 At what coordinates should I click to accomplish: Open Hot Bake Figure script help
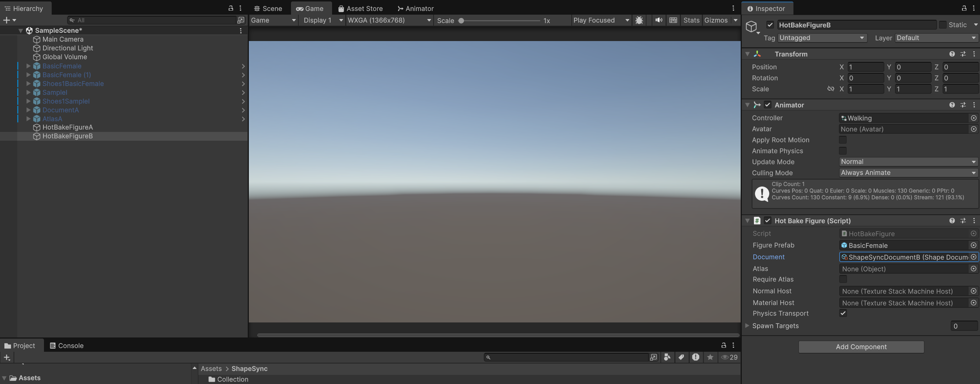[x=952, y=221]
